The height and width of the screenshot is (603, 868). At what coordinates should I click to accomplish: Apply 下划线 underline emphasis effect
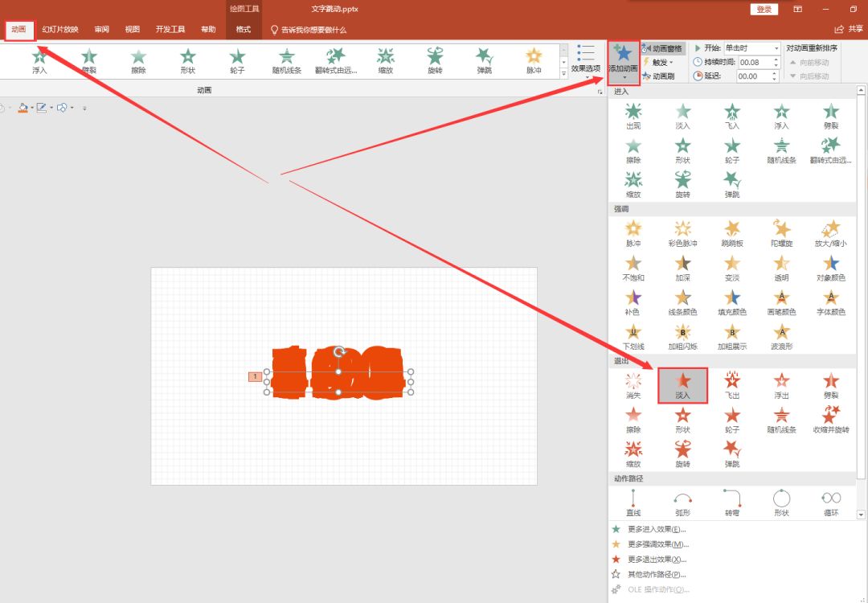[x=633, y=337]
